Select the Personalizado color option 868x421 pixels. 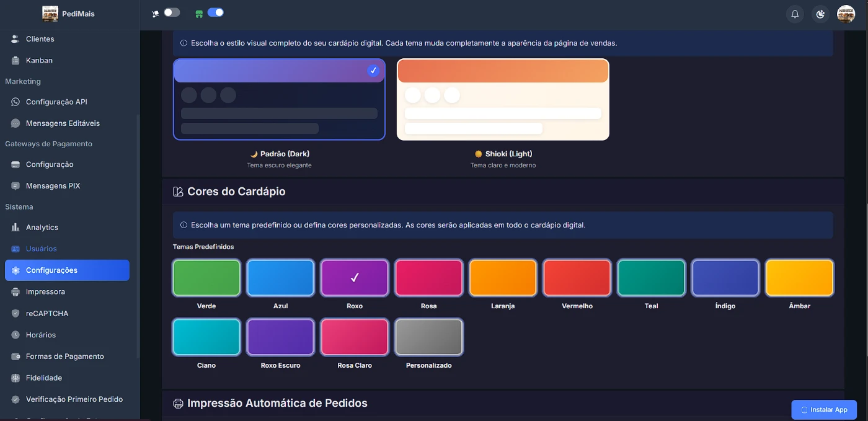[x=428, y=337]
